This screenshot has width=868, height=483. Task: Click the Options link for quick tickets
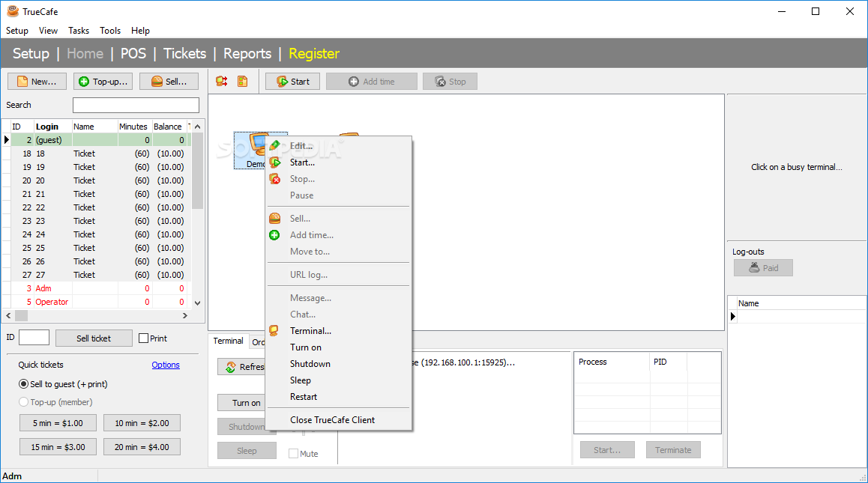(x=166, y=365)
